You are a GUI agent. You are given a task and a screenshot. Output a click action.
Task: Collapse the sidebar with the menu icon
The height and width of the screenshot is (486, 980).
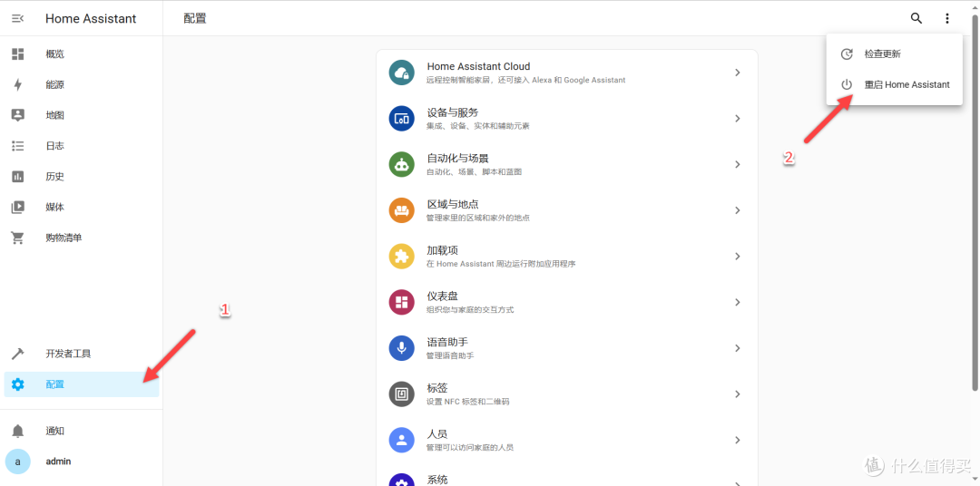(17, 19)
